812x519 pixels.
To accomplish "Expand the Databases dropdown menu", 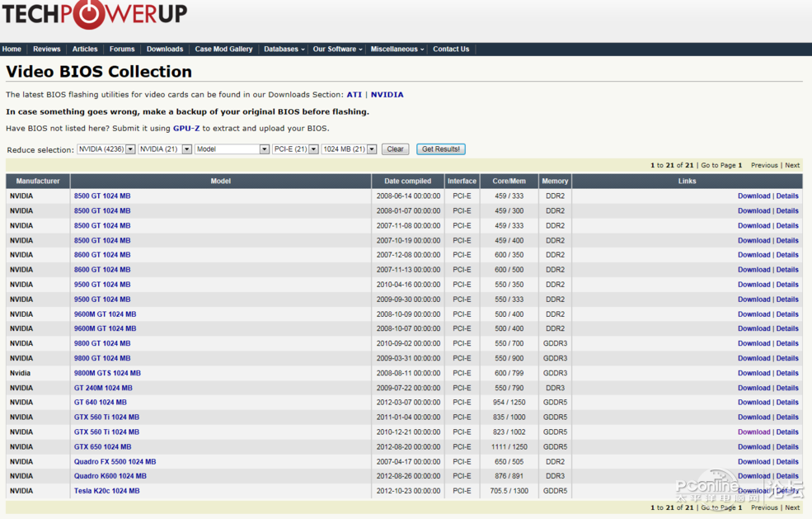I will coord(284,50).
